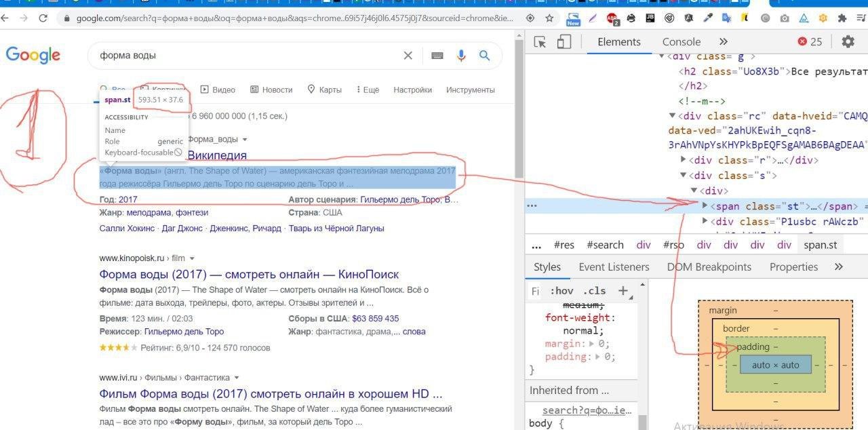Click the blue magnifier search button
The width and height of the screenshot is (868, 430).
coord(485,56)
